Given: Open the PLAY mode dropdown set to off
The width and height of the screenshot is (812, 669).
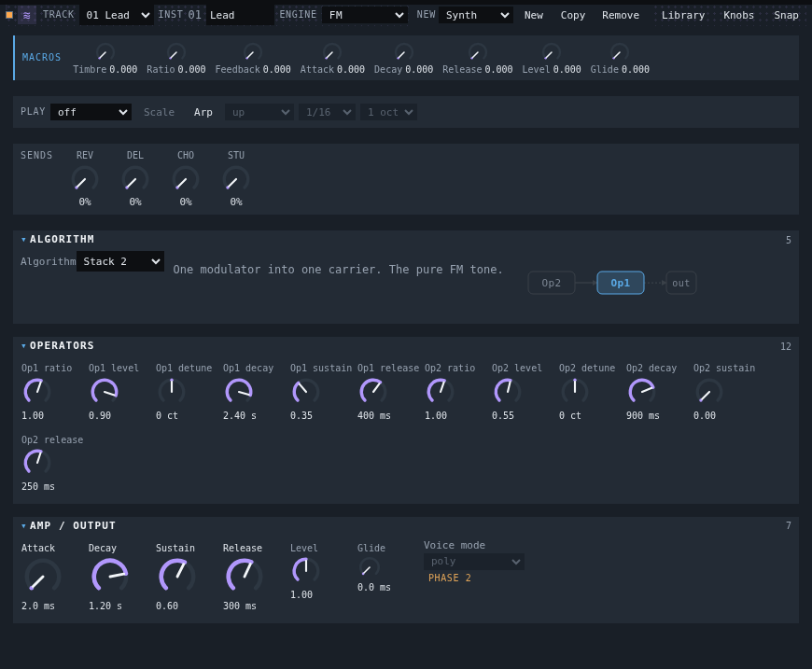Looking at the screenshot, I should 91,112.
